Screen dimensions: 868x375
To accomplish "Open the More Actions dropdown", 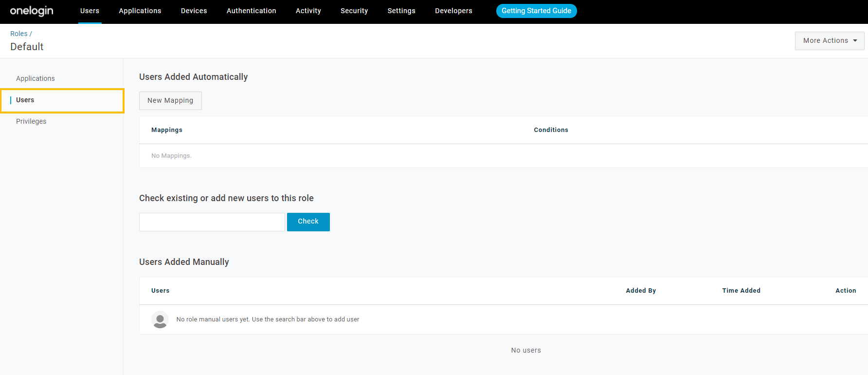I will click(x=829, y=41).
